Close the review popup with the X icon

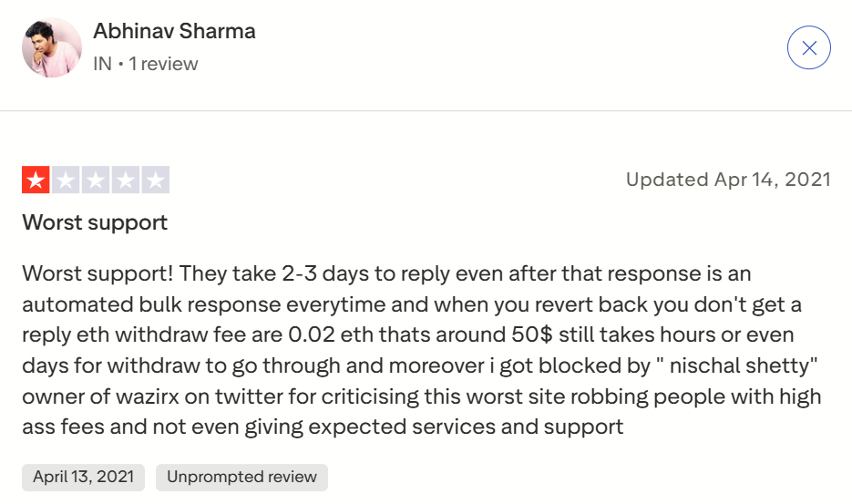pyautogui.click(x=808, y=48)
